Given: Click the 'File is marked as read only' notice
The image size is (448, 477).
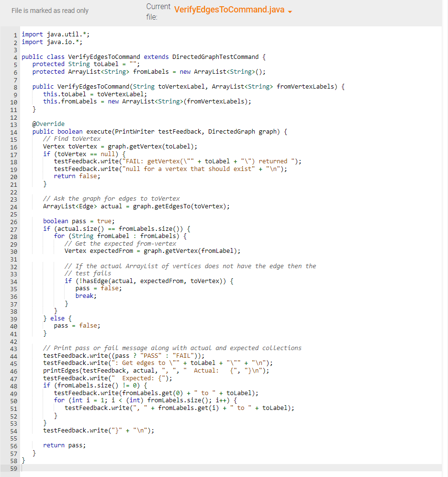Looking at the screenshot, I should click(x=49, y=11).
